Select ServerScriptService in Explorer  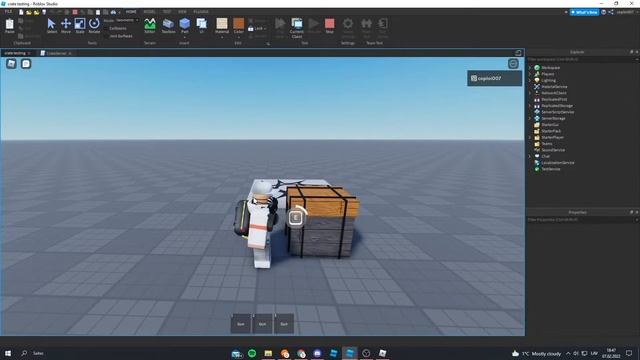coord(558,112)
